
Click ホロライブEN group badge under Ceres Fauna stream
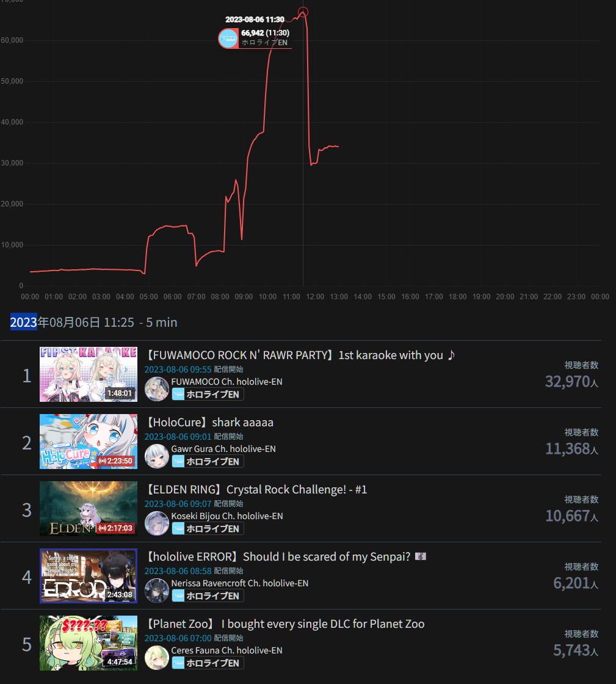point(208,663)
